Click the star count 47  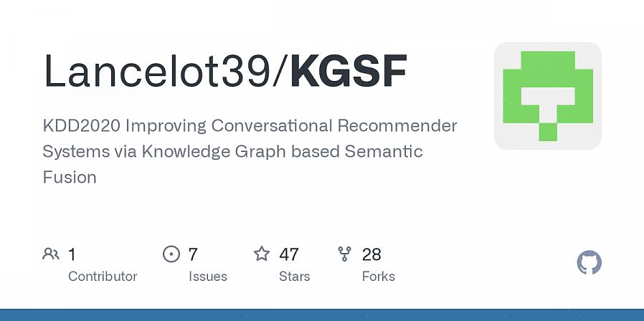289,254
